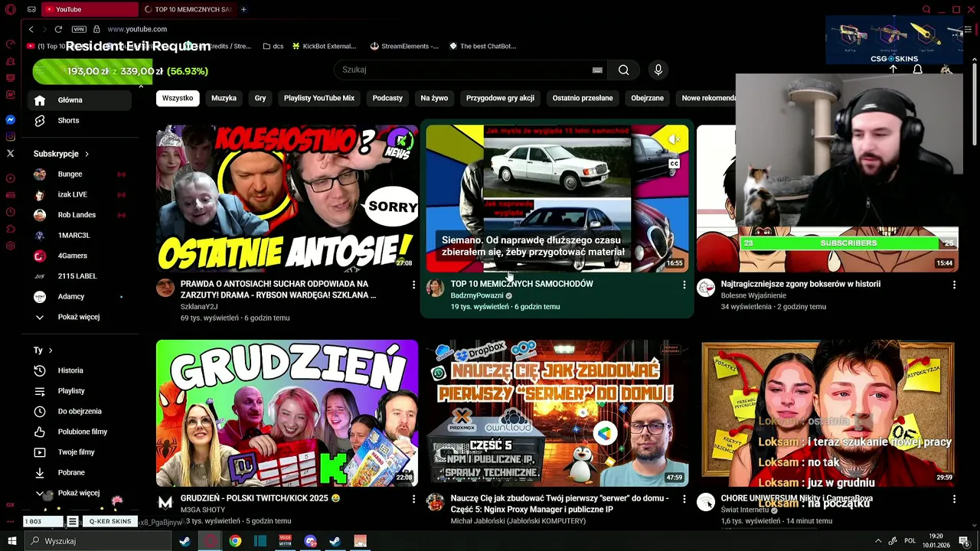
Task: Open OSTATNIE ANTOSIE video thumbnail
Action: coord(287,198)
